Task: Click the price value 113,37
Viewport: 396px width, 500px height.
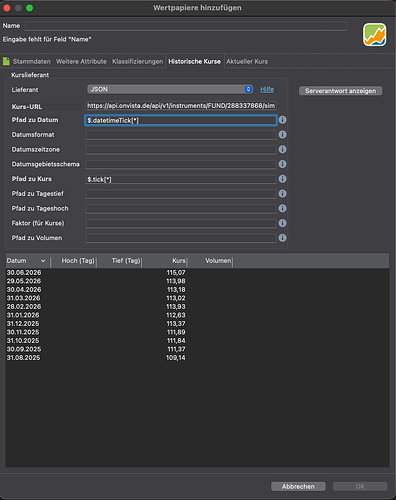Action: coord(176,324)
